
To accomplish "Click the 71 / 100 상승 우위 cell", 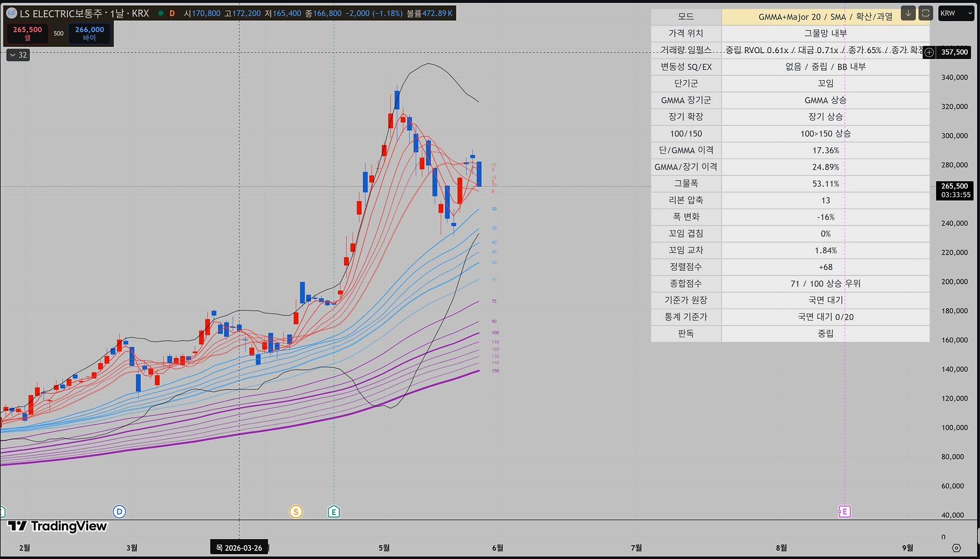I will pyautogui.click(x=825, y=283).
